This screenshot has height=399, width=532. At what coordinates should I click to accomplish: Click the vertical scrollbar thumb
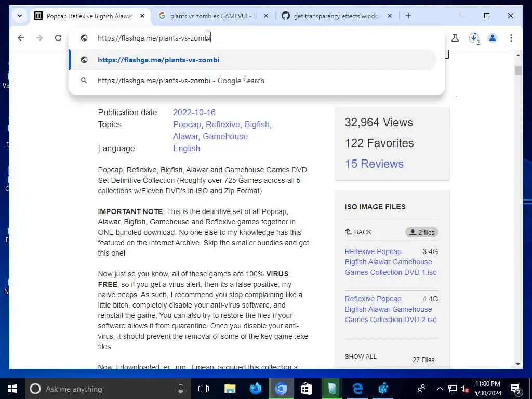pos(518,70)
